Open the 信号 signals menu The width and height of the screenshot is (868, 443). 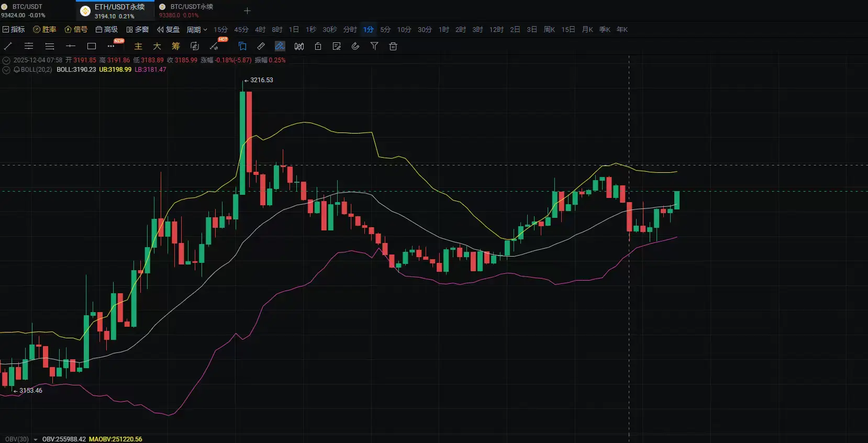pyautogui.click(x=76, y=30)
